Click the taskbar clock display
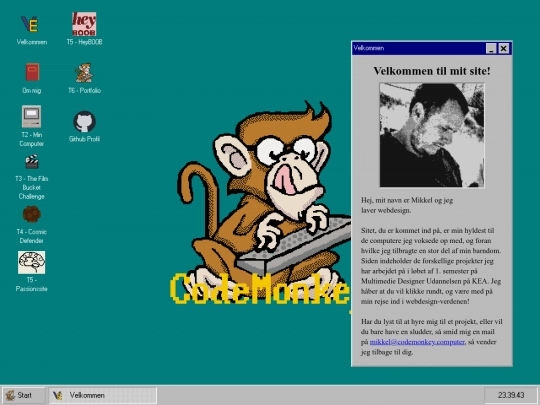This screenshot has height=405, width=540. pyautogui.click(x=511, y=395)
